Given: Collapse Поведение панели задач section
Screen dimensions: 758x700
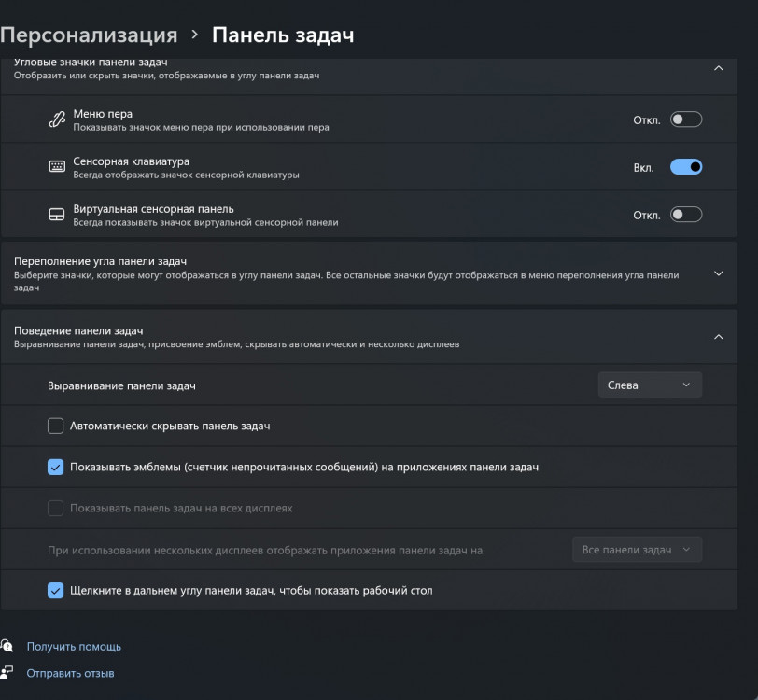Looking at the screenshot, I should 718,337.
